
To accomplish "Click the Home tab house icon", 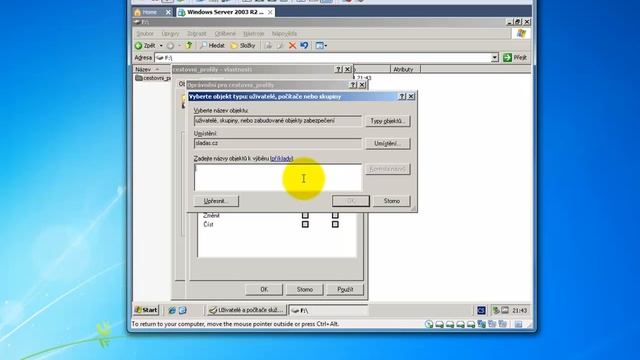I will pos(138,12).
